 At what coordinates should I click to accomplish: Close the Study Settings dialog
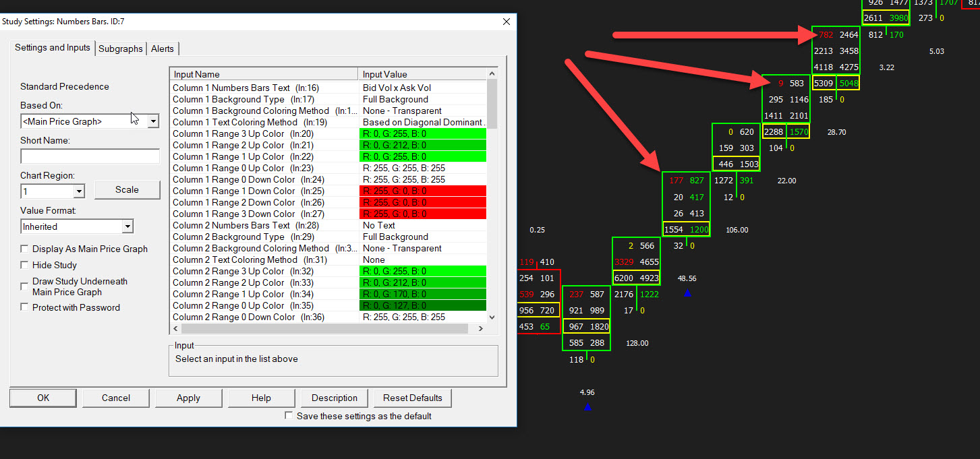(x=507, y=22)
